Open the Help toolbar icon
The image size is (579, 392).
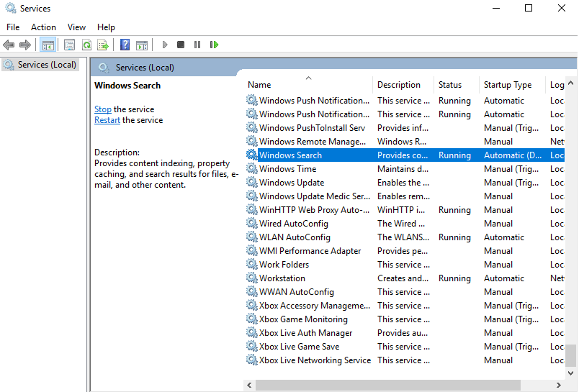pyautogui.click(x=125, y=45)
